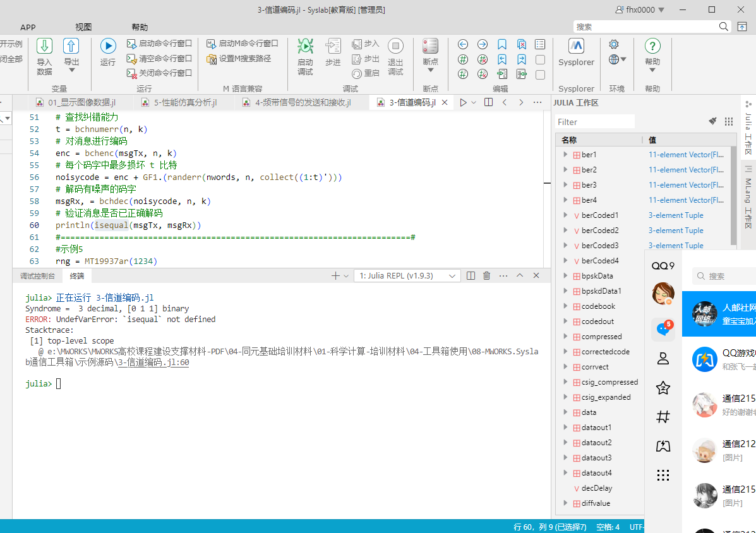Image resolution: width=756 pixels, height=533 pixels.
Task: Expand the berCoded2 variable row
Action: 565,231
